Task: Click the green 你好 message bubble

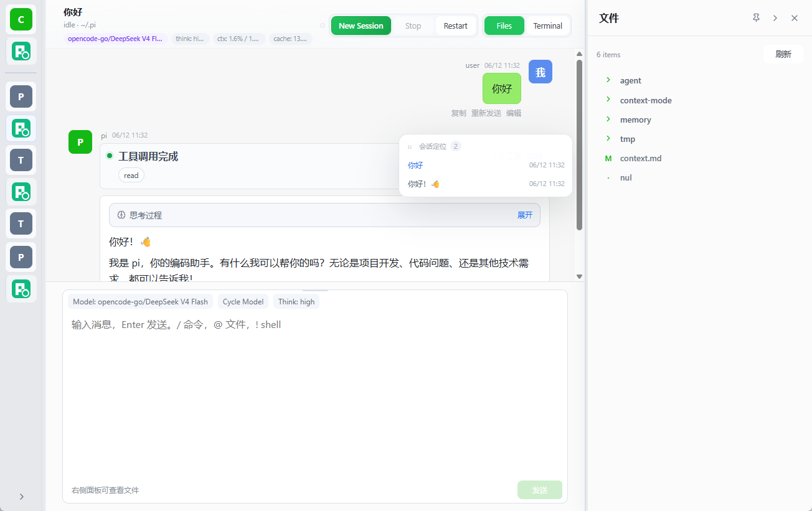Action: tap(502, 88)
